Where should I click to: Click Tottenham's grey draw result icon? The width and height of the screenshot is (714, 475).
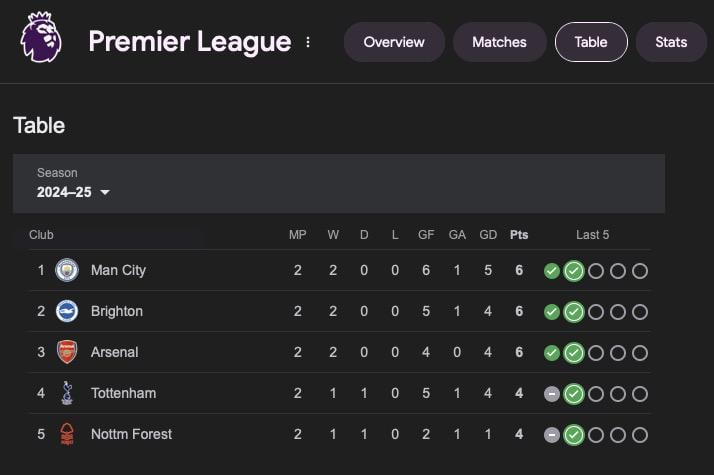click(552, 394)
